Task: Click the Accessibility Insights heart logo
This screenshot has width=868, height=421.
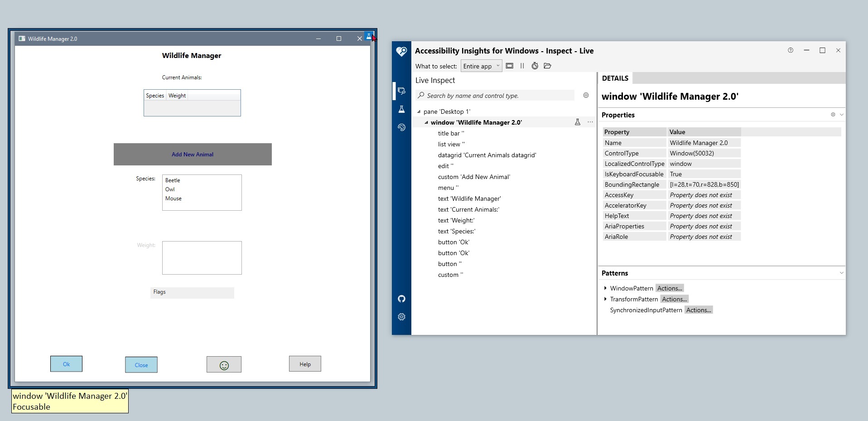Action: pos(401,51)
